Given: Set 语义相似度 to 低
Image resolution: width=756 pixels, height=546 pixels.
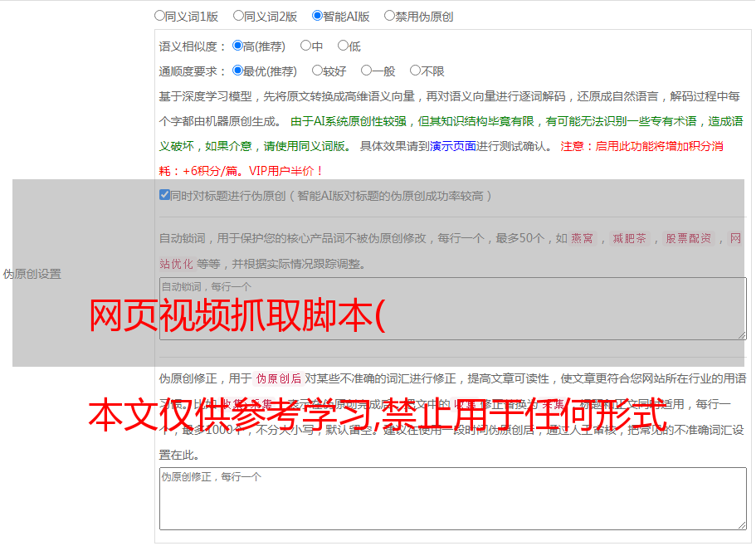Looking at the screenshot, I should tap(343, 46).
